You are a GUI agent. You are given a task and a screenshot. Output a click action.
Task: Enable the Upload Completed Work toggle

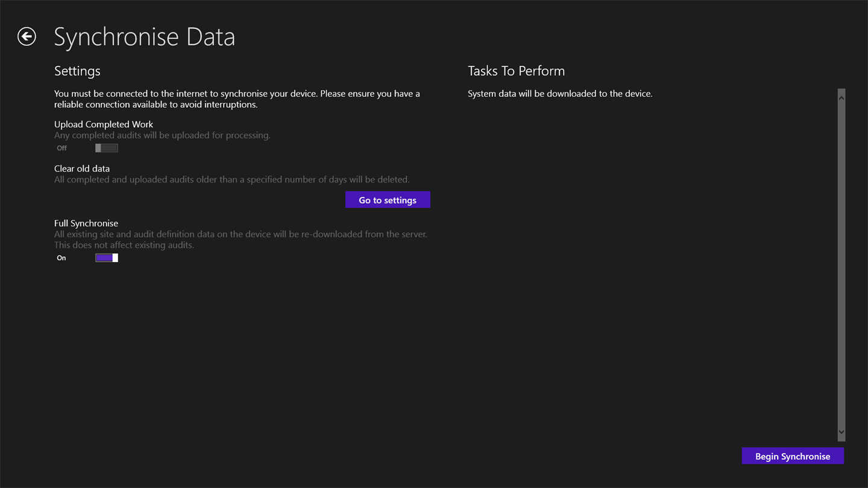tap(107, 148)
